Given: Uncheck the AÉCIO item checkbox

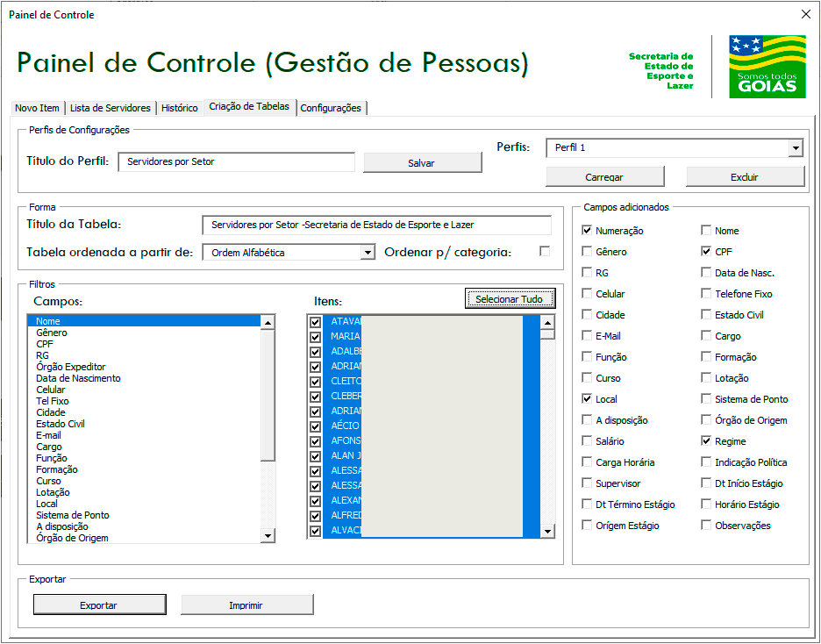Looking at the screenshot, I should 315,426.
